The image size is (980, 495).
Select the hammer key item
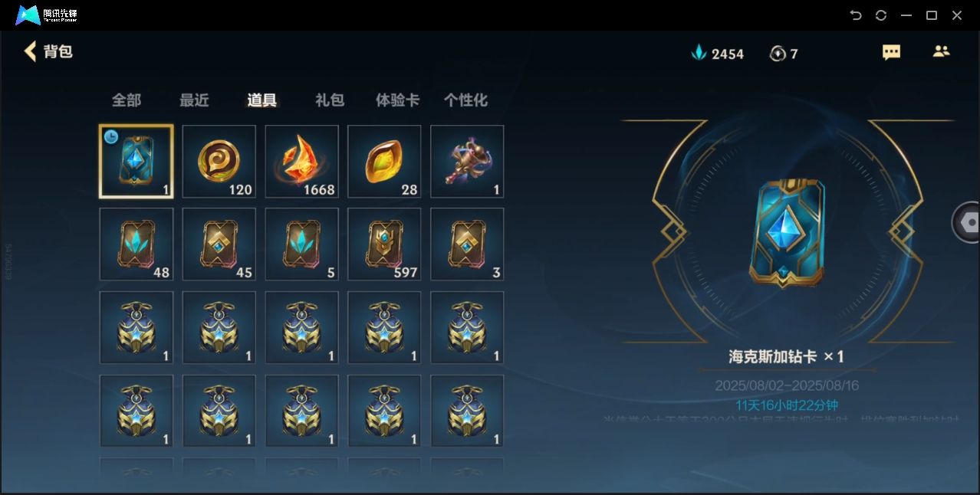[467, 162]
